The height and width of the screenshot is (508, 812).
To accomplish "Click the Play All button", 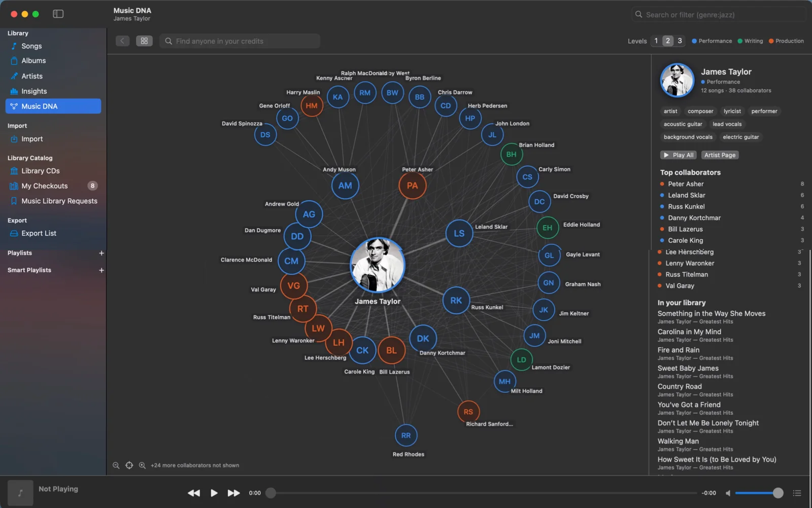I will (678, 155).
